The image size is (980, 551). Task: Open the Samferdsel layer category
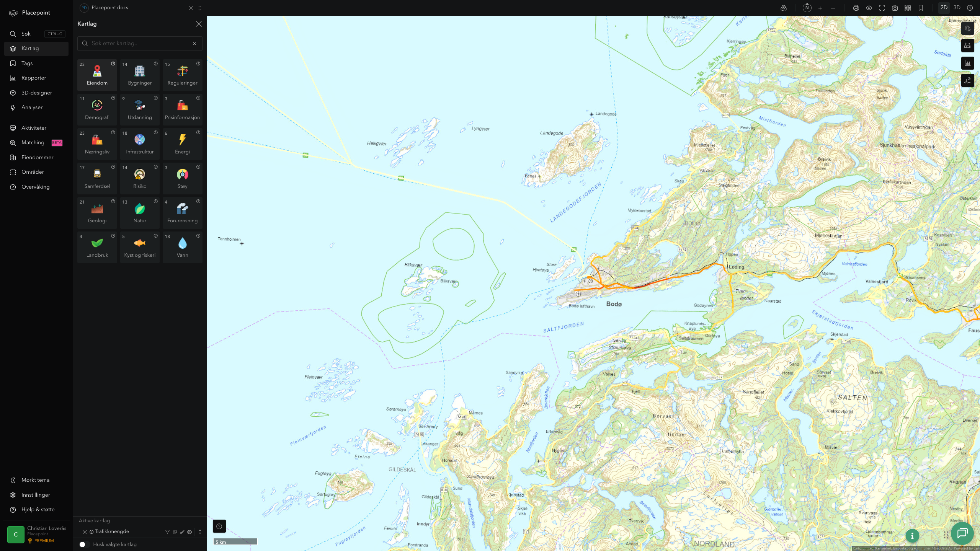click(x=97, y=178)
